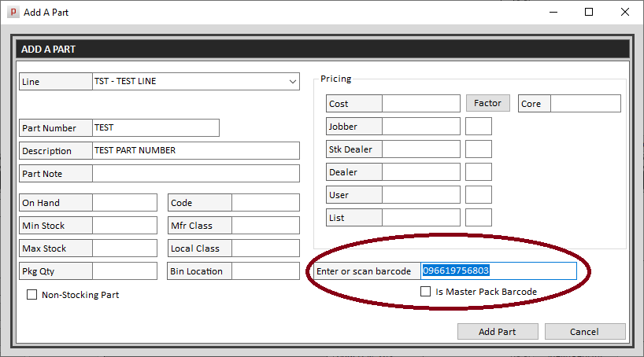The image size is (644, 357).
Task: Click the Stk Dealer factor box
Action: click(x=479, y=149)
